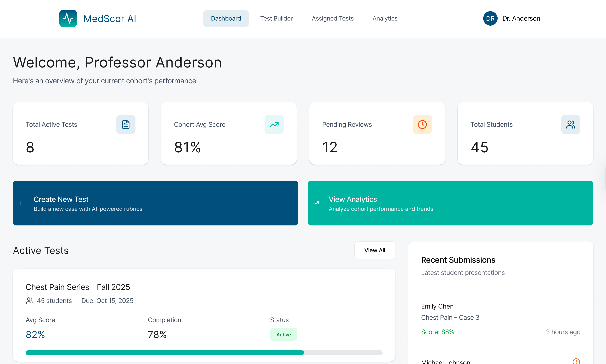Click the completion progress bar
This screenshot has height=364, width=606.
coord(204,353)
